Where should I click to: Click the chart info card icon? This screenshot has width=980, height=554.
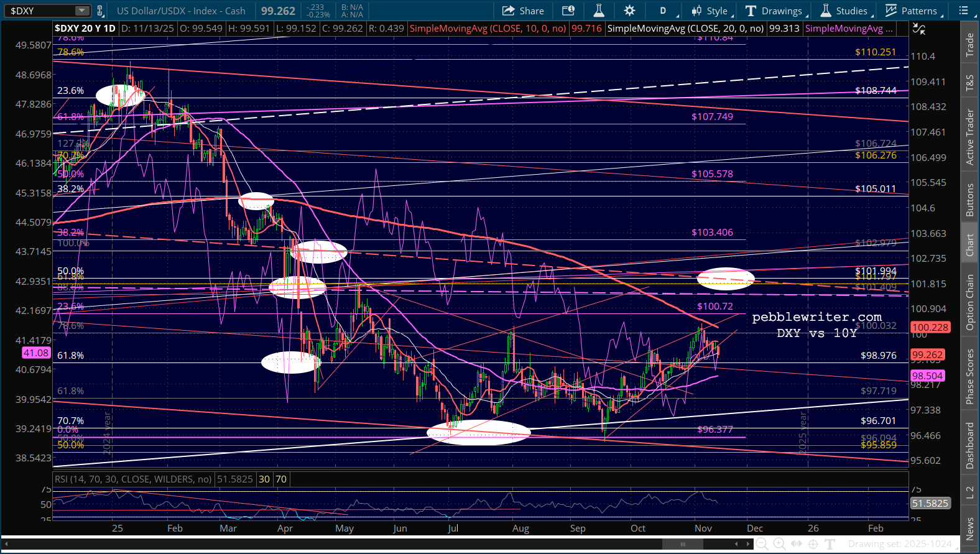[568, 11]
